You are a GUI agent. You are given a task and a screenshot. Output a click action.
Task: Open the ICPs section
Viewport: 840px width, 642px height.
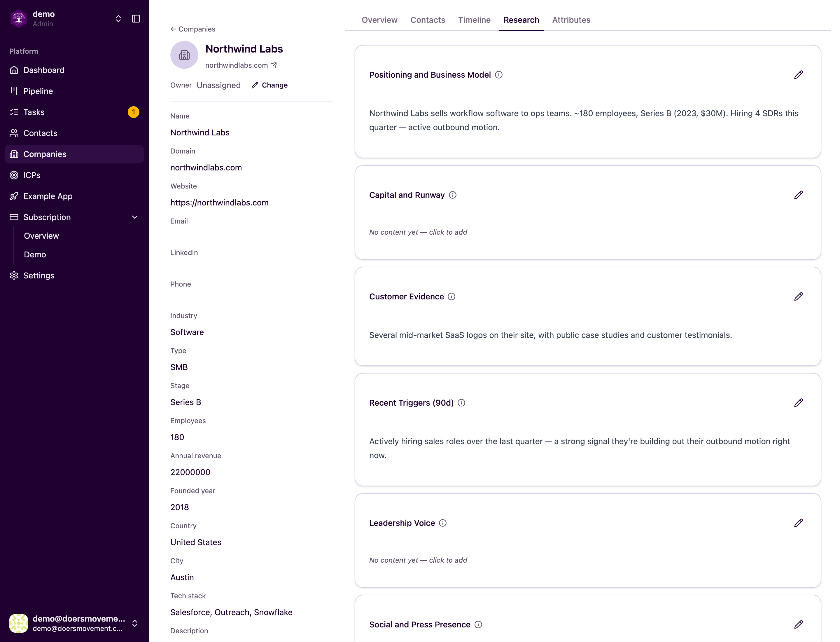(x=74, y=175)
